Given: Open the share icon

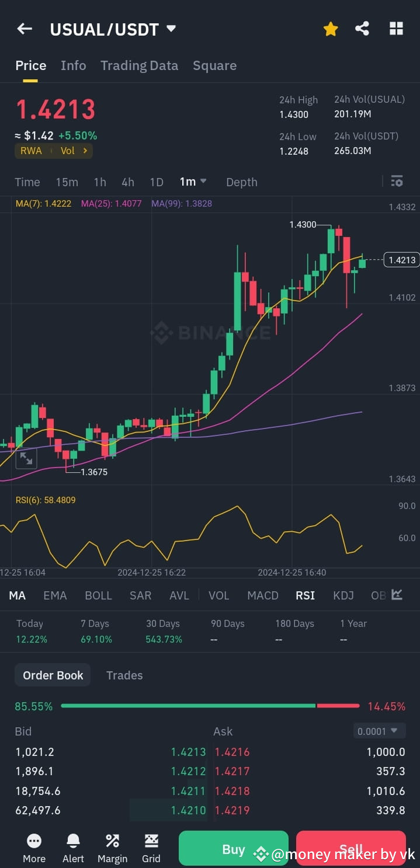Looking at the screenshot, I should tap(362, 29).
